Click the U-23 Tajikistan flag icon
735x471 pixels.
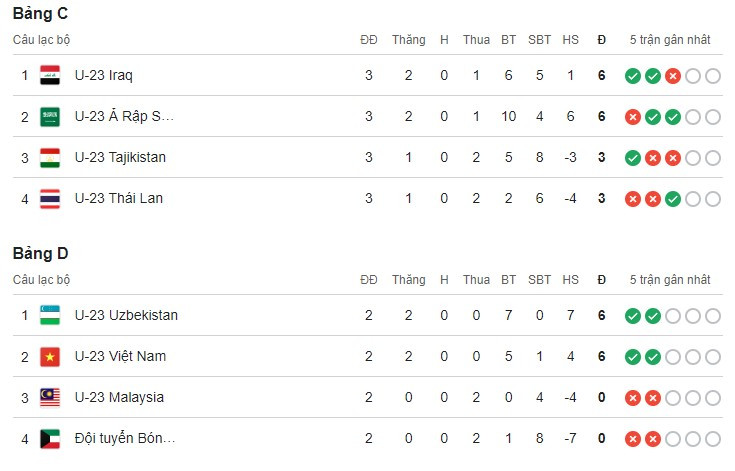pyautogui.click(x=50, y=157)
